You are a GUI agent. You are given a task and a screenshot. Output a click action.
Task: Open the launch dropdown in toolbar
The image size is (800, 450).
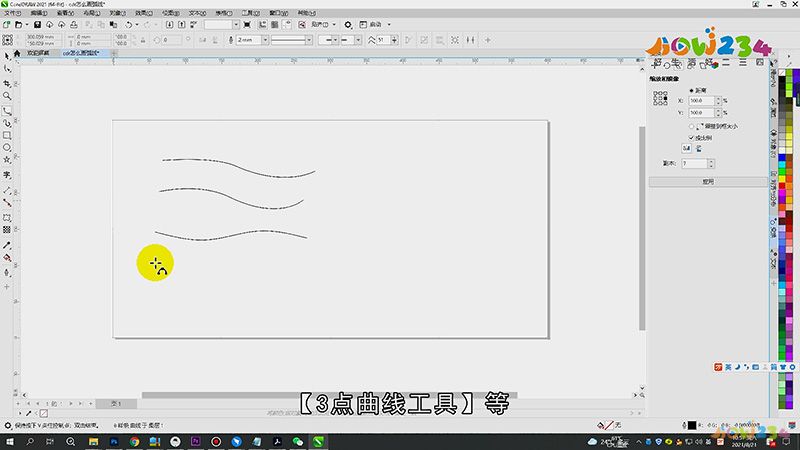pos(389,24)
